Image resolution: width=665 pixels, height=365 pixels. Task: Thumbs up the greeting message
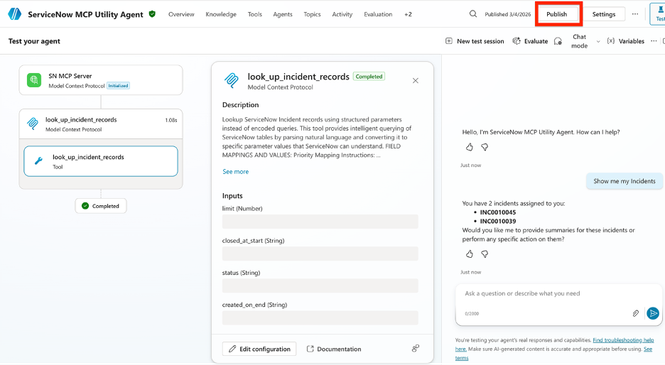(469, 147)
